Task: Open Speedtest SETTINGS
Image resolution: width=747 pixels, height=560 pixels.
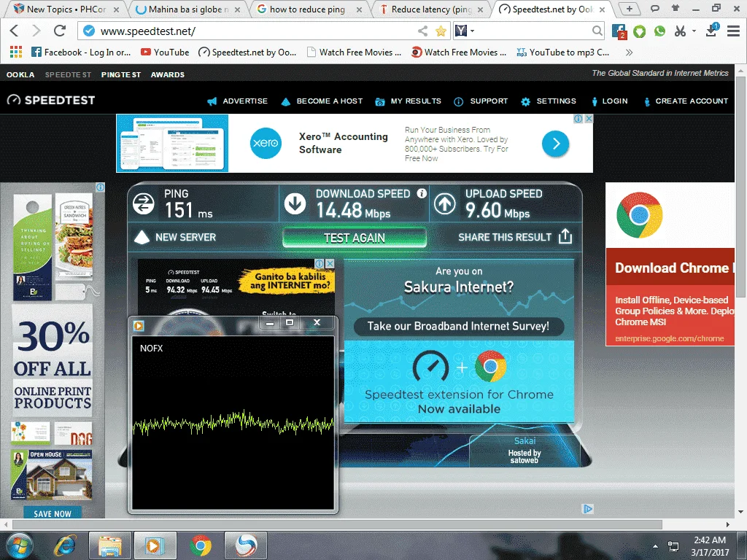Action: (x=549, y=101)
